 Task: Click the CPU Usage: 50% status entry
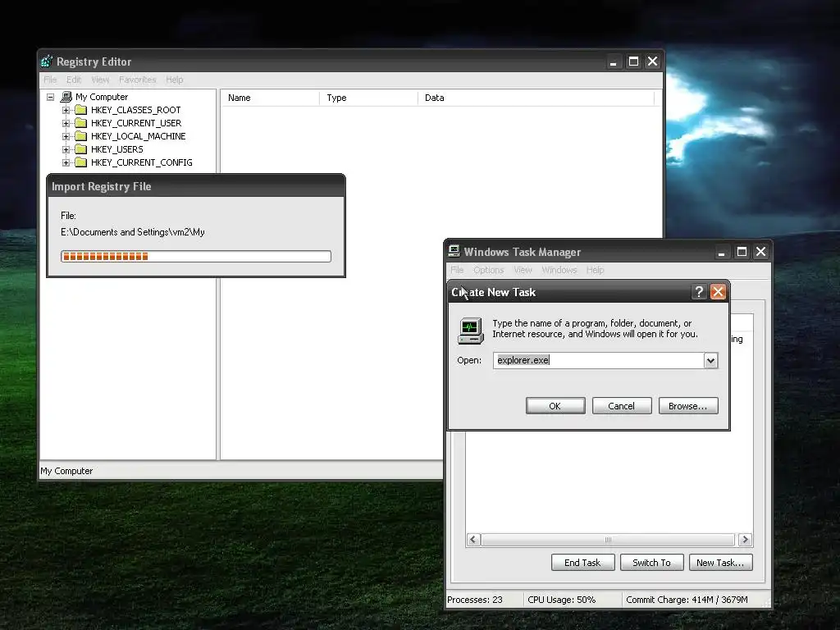(x=561, y=600)
